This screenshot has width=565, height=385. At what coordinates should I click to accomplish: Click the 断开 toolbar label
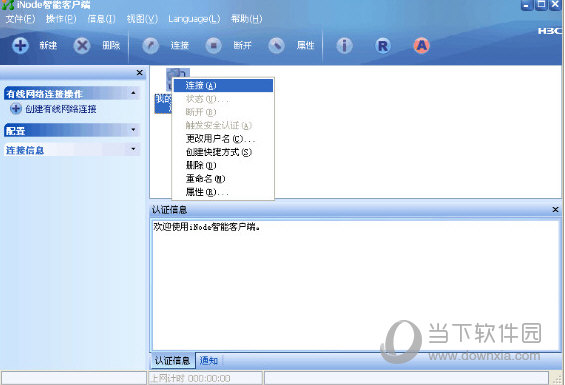coord(242,45)
